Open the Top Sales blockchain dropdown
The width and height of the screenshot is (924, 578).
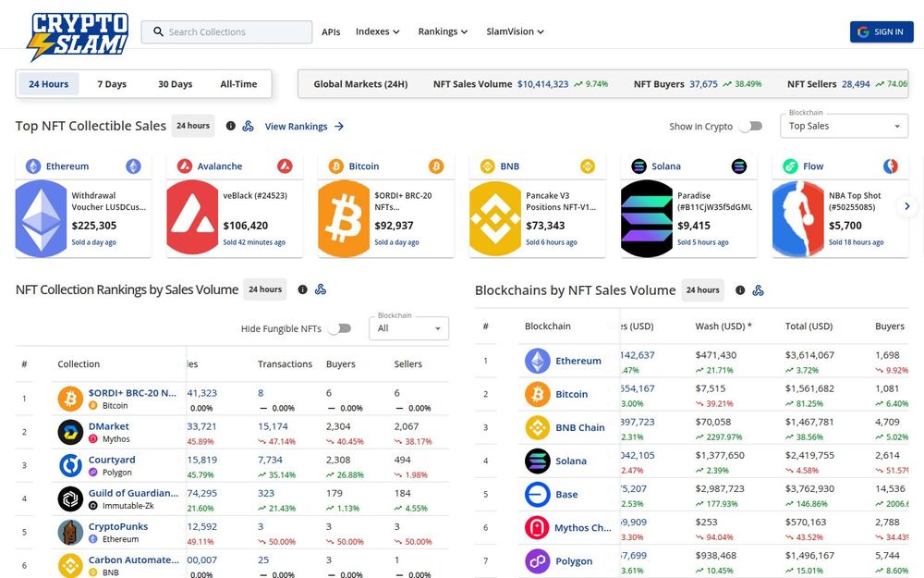(x=844, y=126)
